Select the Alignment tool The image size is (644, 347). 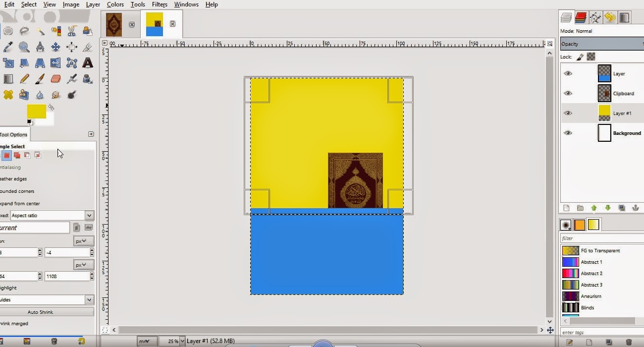click(72, 47)
